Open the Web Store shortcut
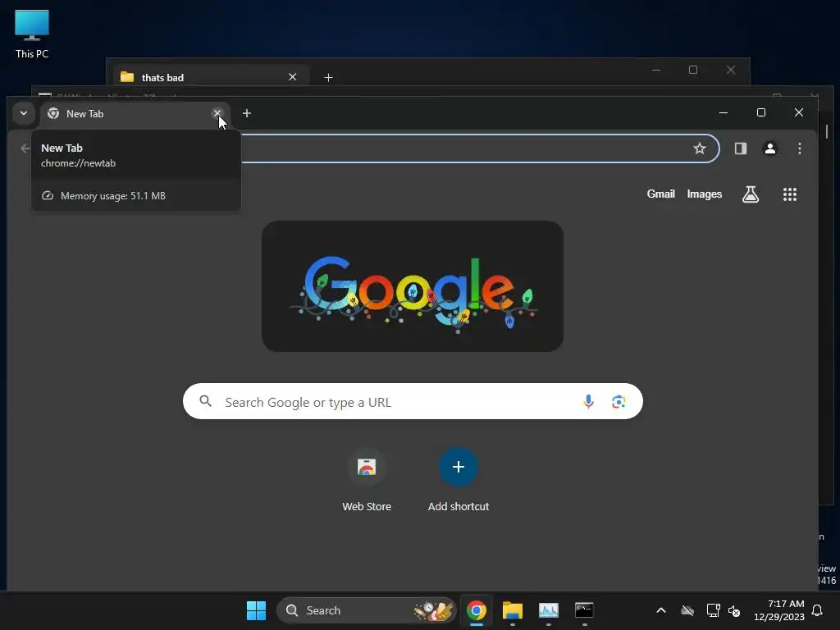The height and width of the screenshot is (630, 840). [367, 480]
